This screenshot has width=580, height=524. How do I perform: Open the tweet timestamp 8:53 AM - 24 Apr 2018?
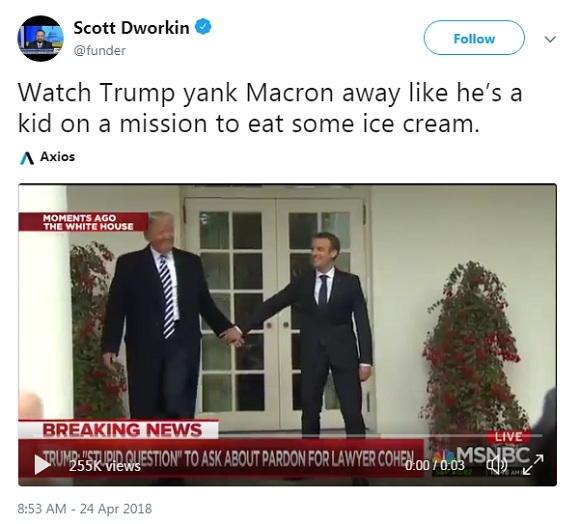[x=85, y=508]
